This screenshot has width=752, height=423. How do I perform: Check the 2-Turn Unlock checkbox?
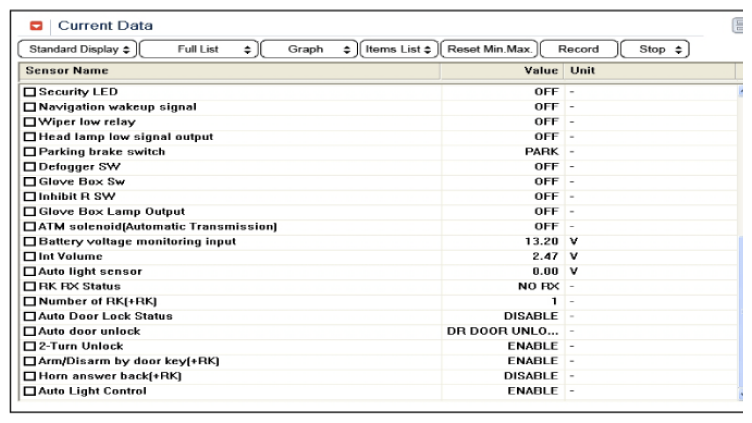(30, 346)
